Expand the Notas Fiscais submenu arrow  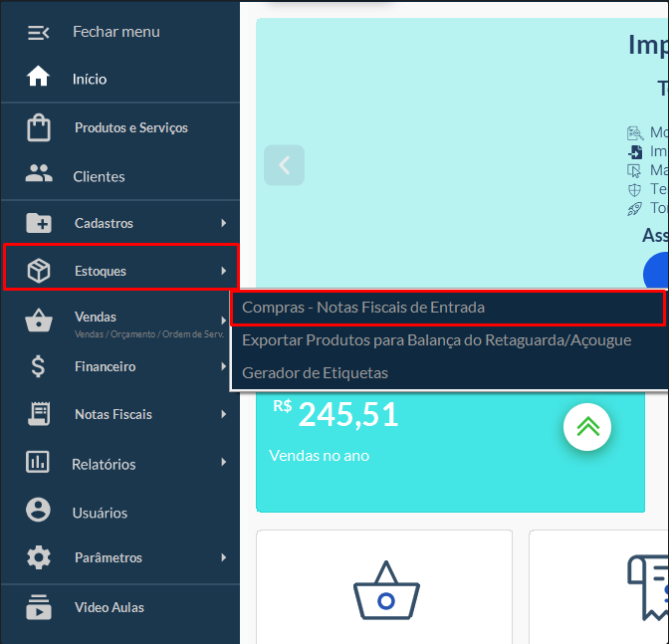click(224, 414)
